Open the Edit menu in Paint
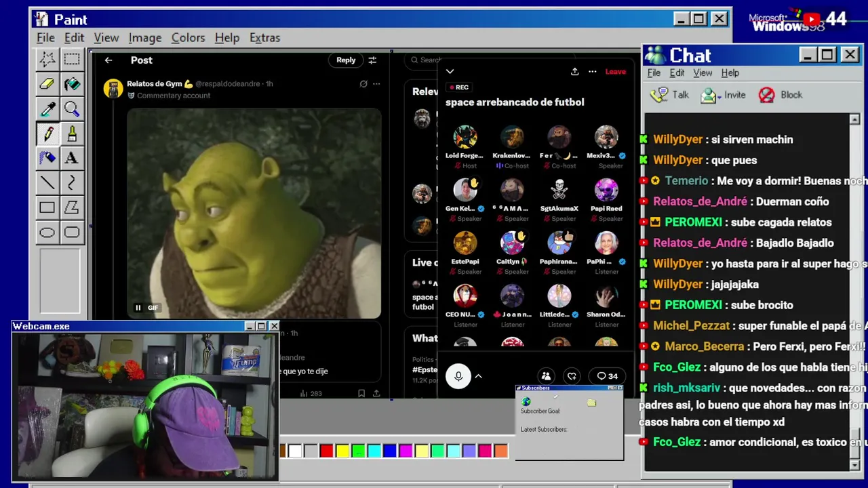This screenshot has width=868, height=488. tap(74, 38)
